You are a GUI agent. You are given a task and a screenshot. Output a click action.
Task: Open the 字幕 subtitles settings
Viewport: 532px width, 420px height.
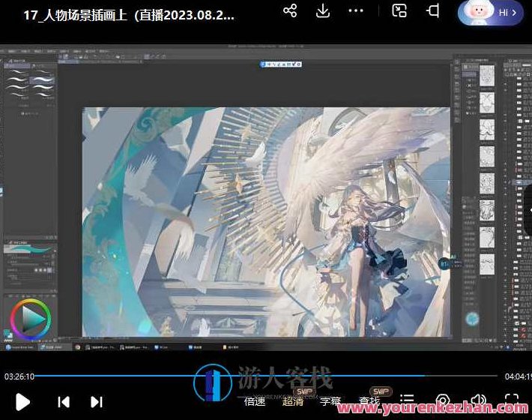330,402
